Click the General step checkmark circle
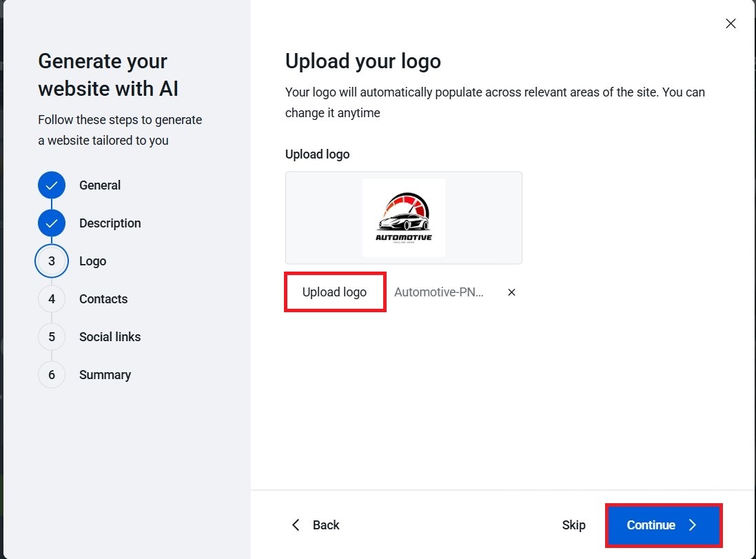 coord(52,185)
